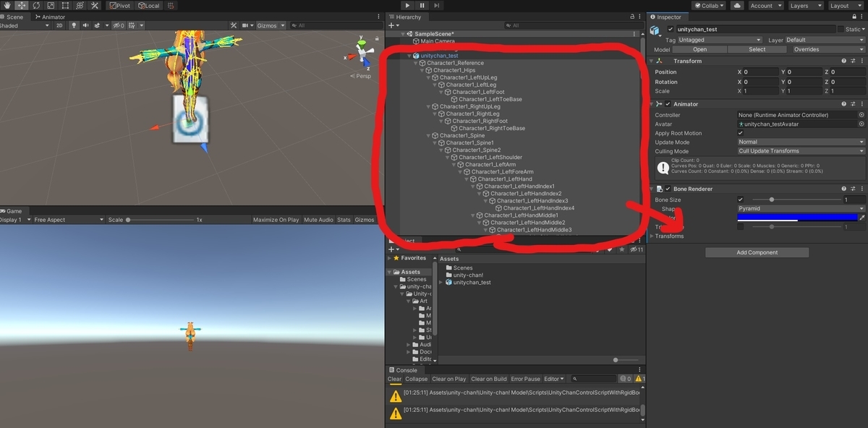Disable the Bone Renderer component checkbox

[668, 189]
